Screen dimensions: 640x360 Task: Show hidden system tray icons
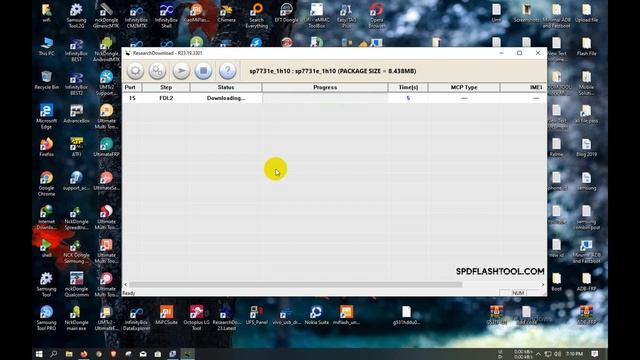click(538, 354)
